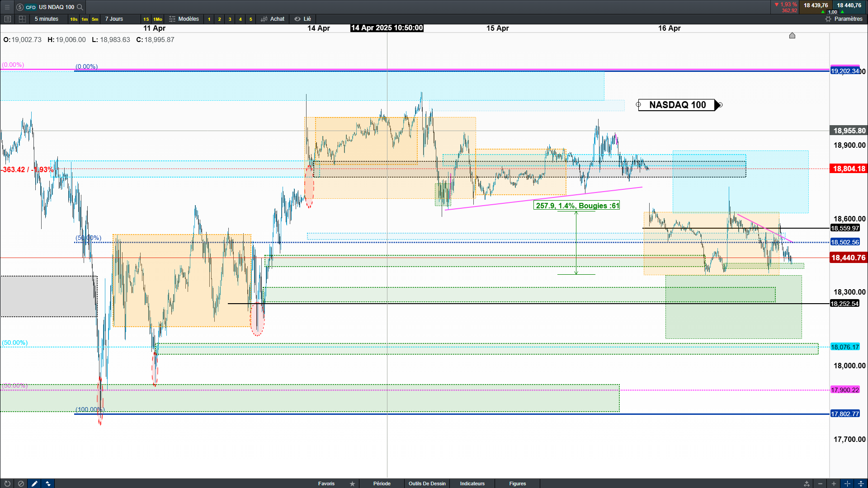Open the hamburger menu icon

7,7
